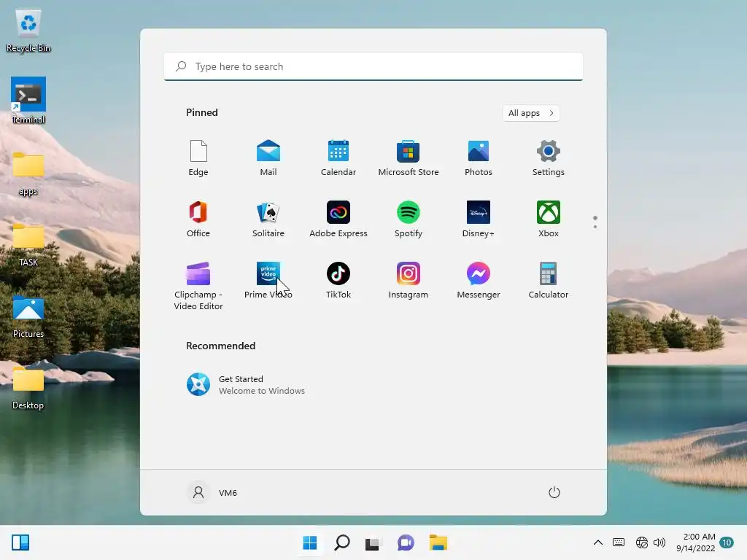Select the Desktop folder icon
Image resolution: width=747 pixels, height=560 pixels.
point(28,388)
